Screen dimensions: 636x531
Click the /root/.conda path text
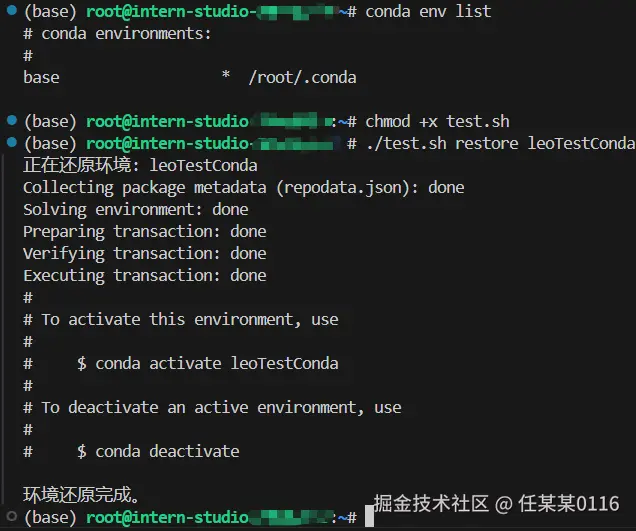coord(303,77)
